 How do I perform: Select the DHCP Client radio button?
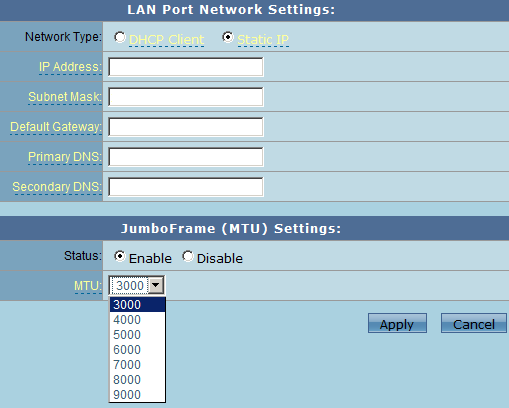point(119,37)
